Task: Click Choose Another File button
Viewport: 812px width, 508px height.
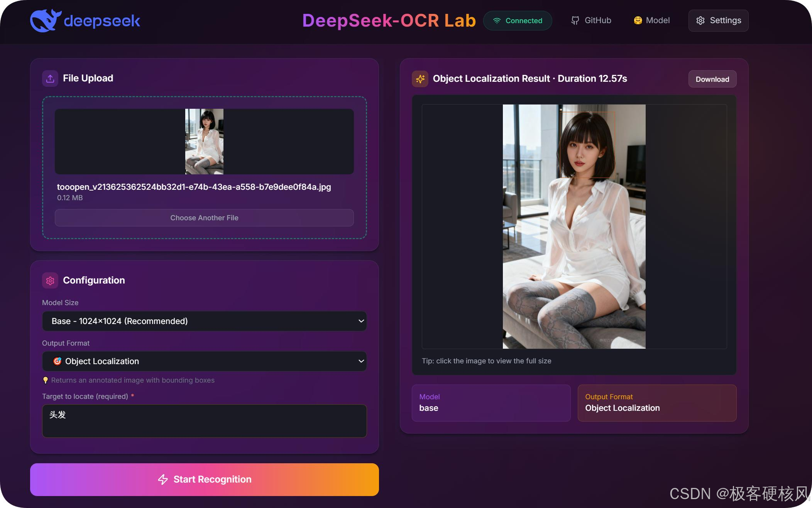Action: tap(204, 218)
